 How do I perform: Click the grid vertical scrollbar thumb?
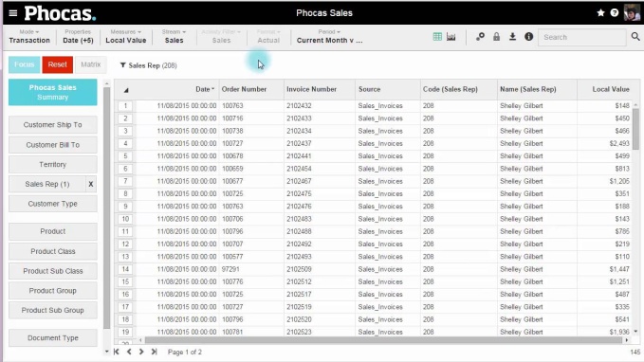click(x=635, y=129)
